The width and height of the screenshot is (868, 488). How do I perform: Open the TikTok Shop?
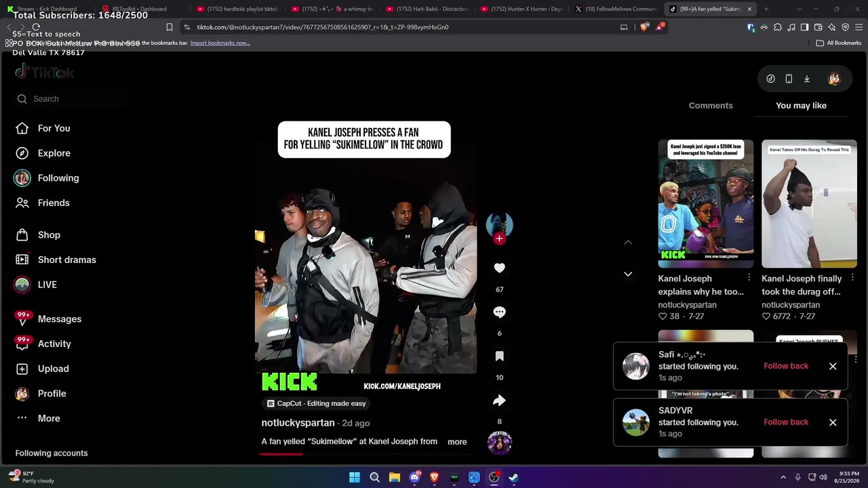49,235
